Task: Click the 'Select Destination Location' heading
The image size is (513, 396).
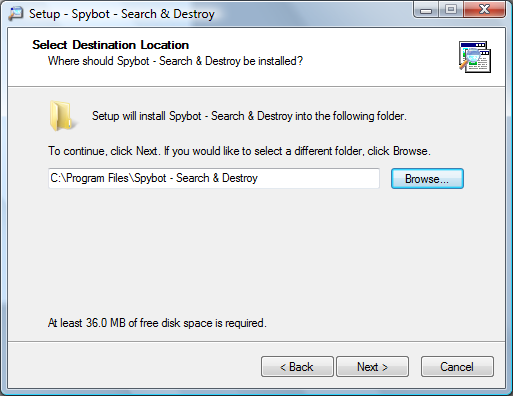Action: pyautogui.click(x=111, y=45)
